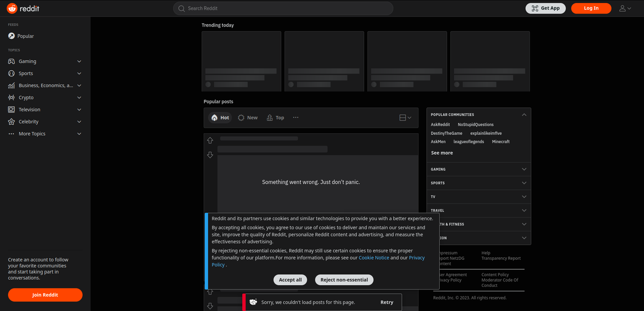This screenshot has width=644, height=311.
Task: Expand the Business, Economics topic chevron
Action: pyautogui.click(x=79, y=85)
